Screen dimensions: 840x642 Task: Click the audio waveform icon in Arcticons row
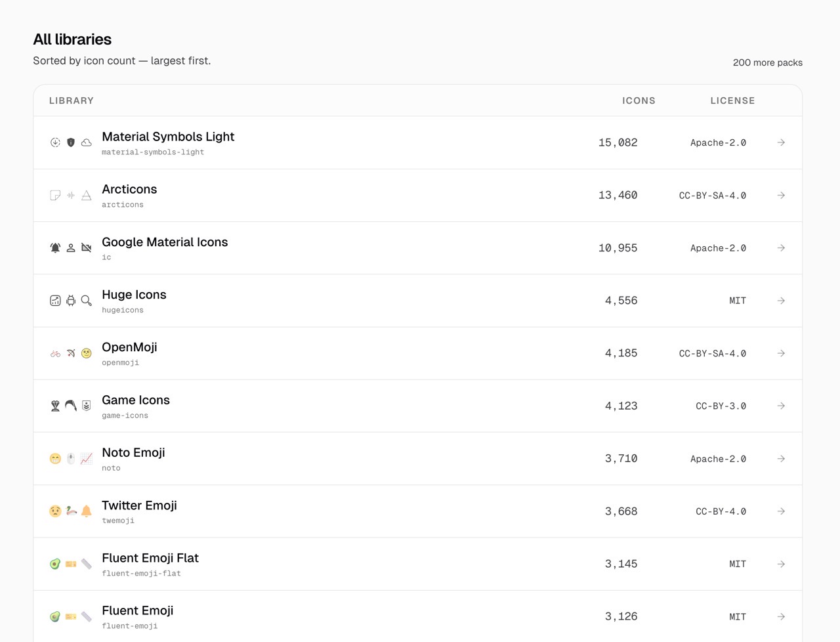tap(71, 196)
